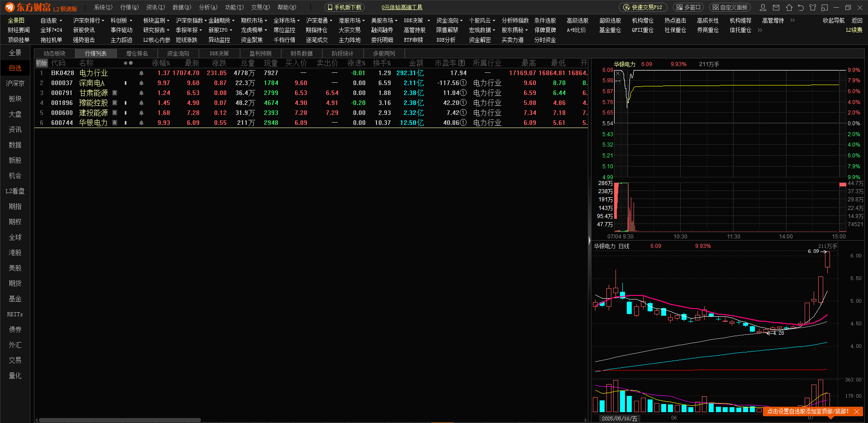
Task: Click the R margin badge for 甘肃能源
Action: point(114,93)
